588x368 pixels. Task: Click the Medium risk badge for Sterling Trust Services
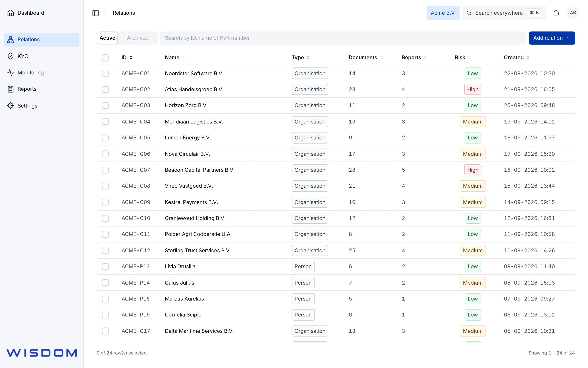[473, 250]
